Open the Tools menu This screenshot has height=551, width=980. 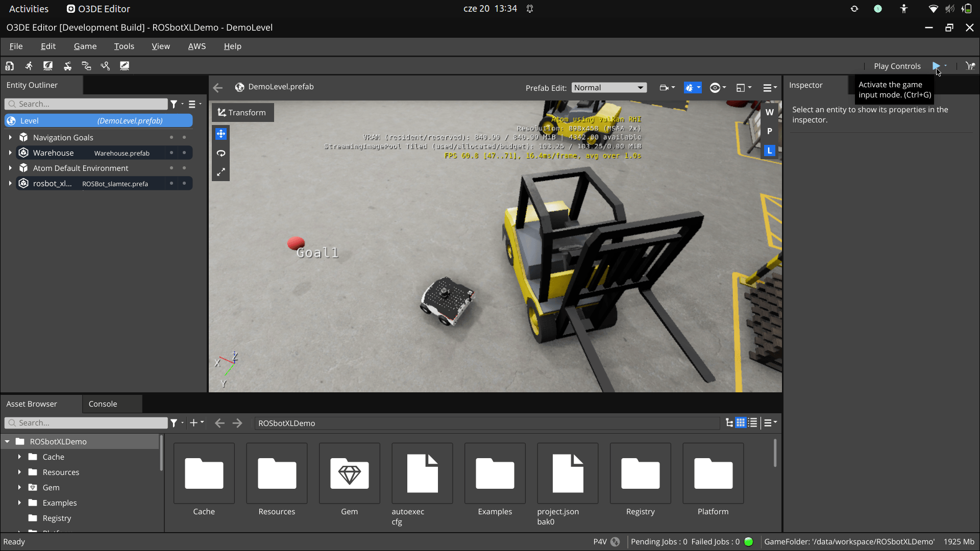click(124, 46)
